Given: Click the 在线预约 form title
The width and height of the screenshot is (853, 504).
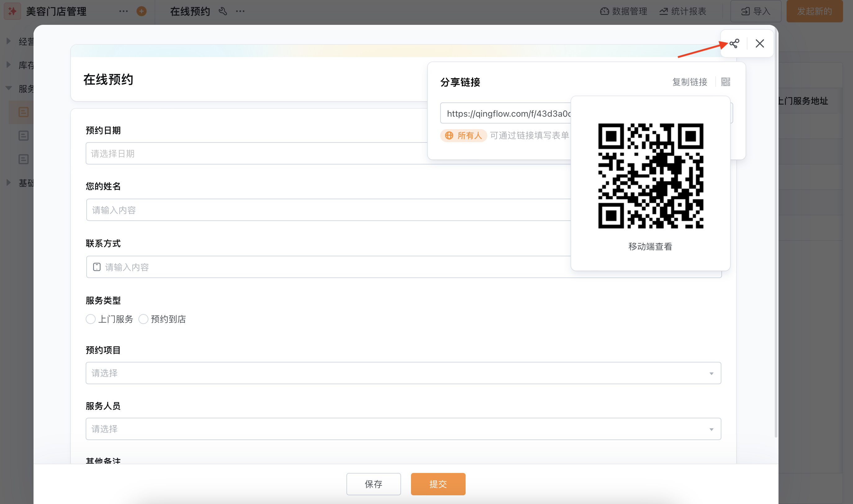Looking at the screenshot, I should pos(108,79).
